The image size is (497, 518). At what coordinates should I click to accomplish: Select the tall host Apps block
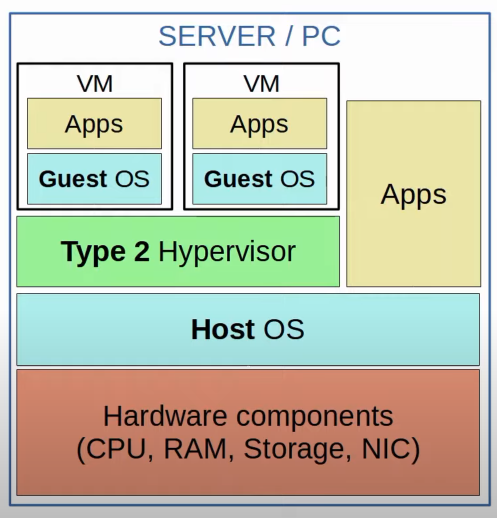[414, 193]
